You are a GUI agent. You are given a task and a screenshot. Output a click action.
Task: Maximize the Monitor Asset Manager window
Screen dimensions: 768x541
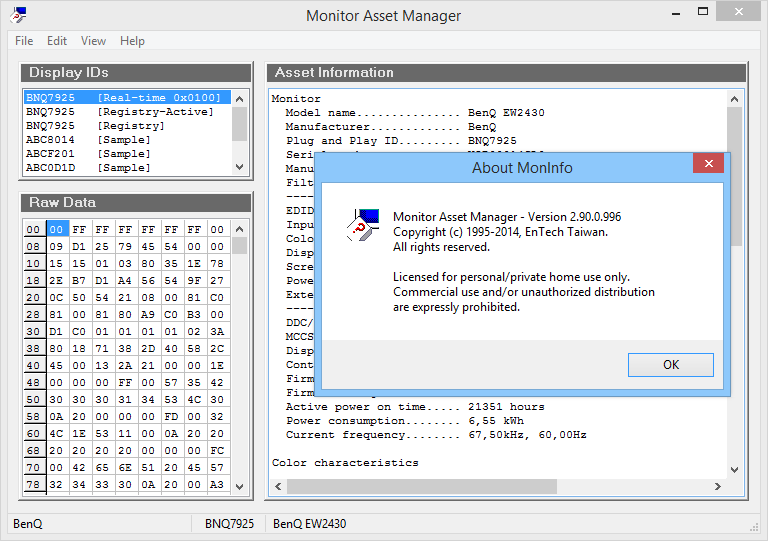click(x=703, y=12)
